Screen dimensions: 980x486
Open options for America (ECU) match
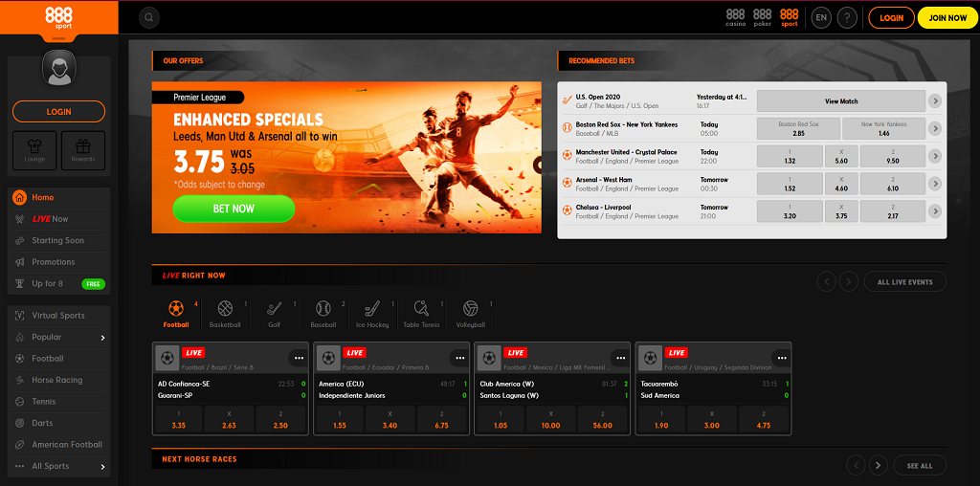click(x=460, y=358)
